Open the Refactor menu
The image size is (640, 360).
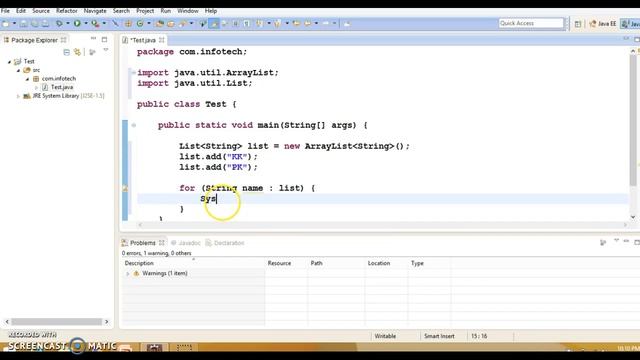67,11
